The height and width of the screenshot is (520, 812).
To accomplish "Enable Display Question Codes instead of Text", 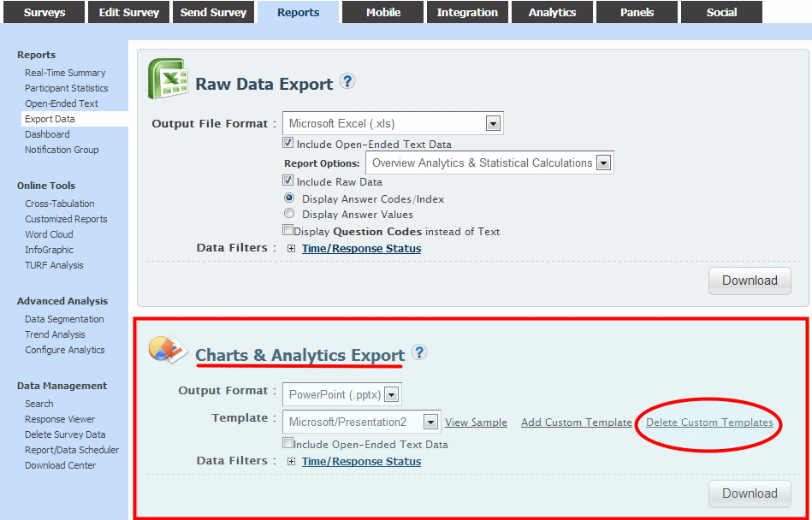I will [287, 230].
